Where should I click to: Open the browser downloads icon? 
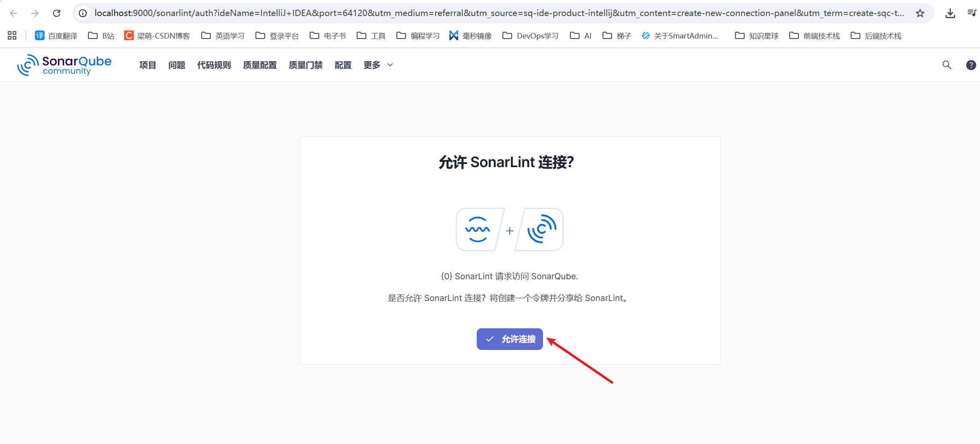pos(950,13)
